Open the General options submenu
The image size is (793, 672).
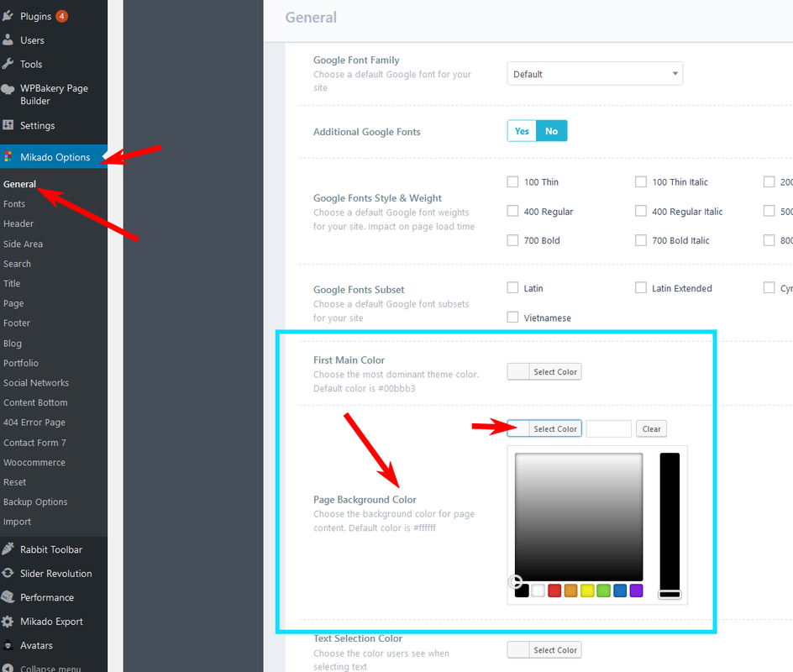19,184
